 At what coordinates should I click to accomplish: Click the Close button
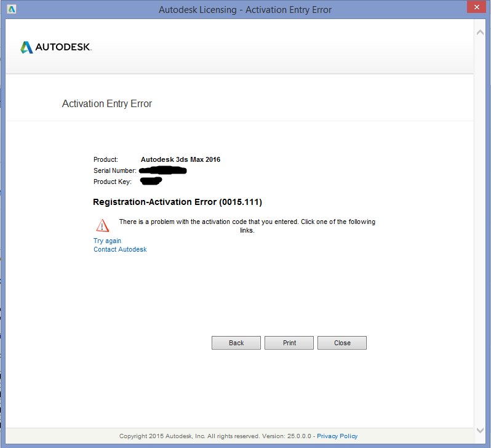[342, 343]
